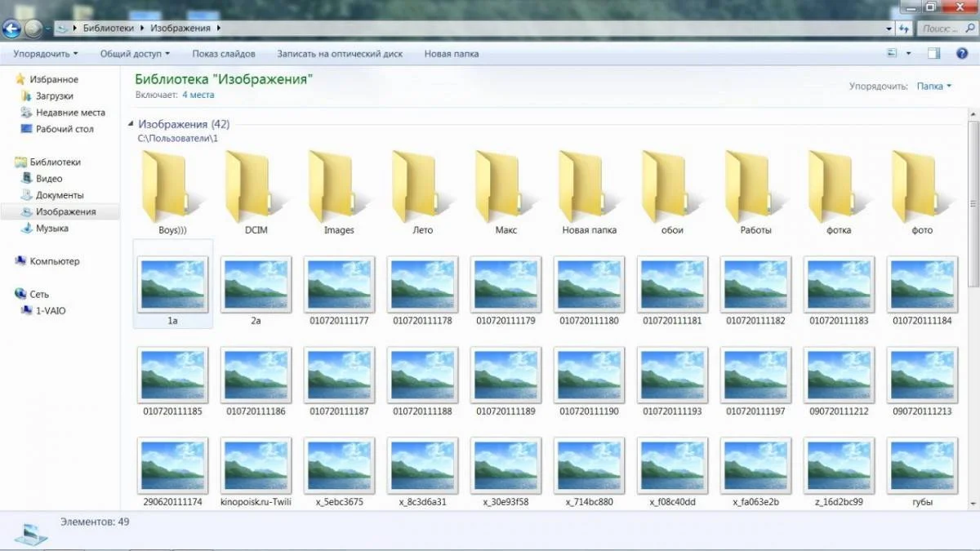The width and height of the screenshot is (980, 551).
Task: Click the blue Help question mark icon
Action: (960, 53)
